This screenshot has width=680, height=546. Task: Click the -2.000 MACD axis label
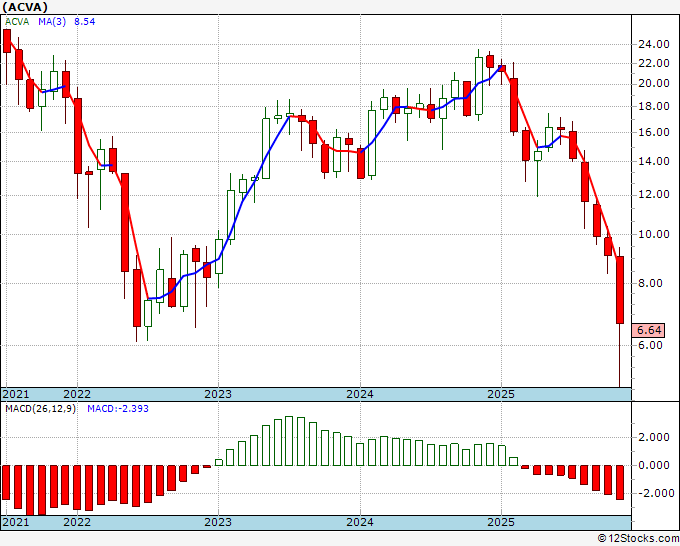[x=654, y=494]
